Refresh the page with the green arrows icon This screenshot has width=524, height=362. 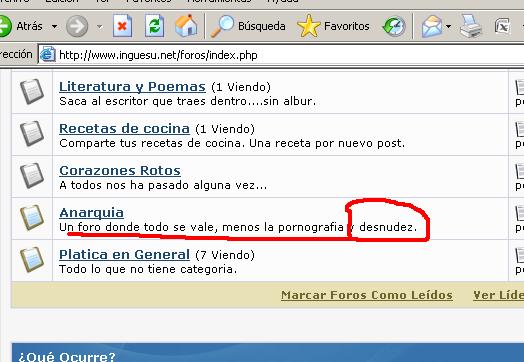coord(154,26)
